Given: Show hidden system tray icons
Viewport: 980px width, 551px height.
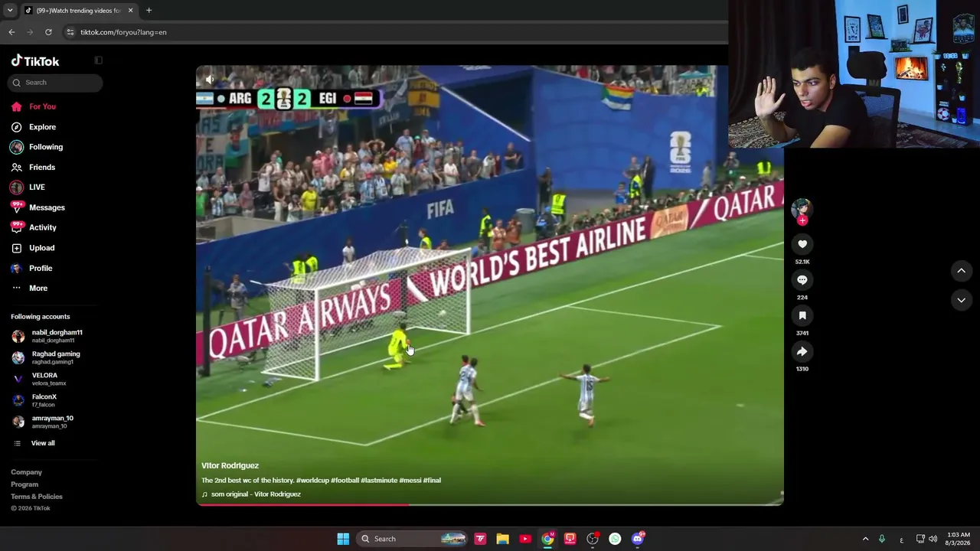Looking at the screenshot, I should (x=865, y=539).
